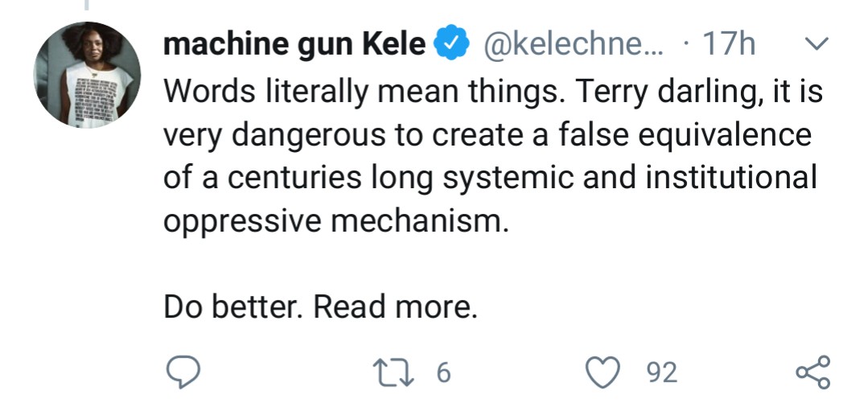Click "Do better. Read more." line
The width and height of the screenshot is (868, 415).
tap(320, 307)
